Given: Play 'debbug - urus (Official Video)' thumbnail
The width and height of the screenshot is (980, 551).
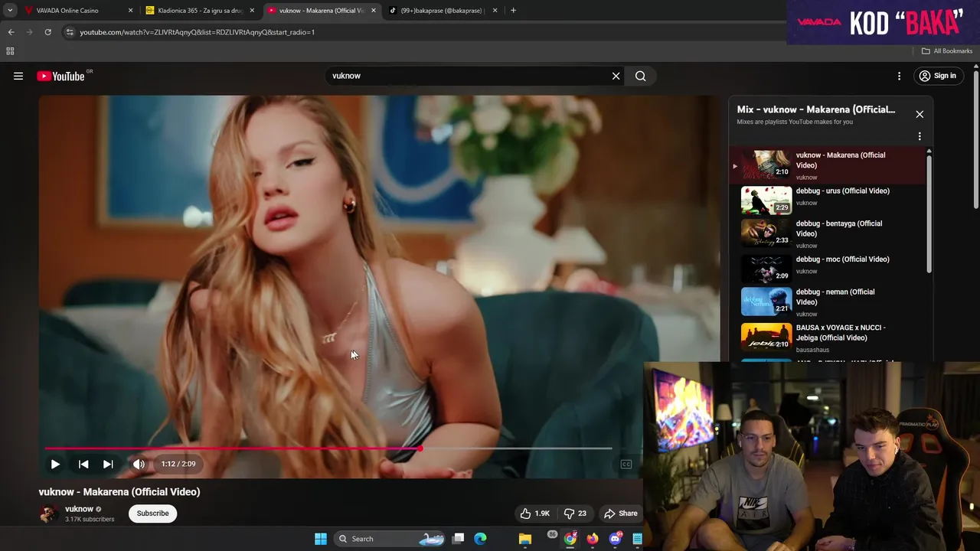Looking at the screenshot, I should pos(766,200).
